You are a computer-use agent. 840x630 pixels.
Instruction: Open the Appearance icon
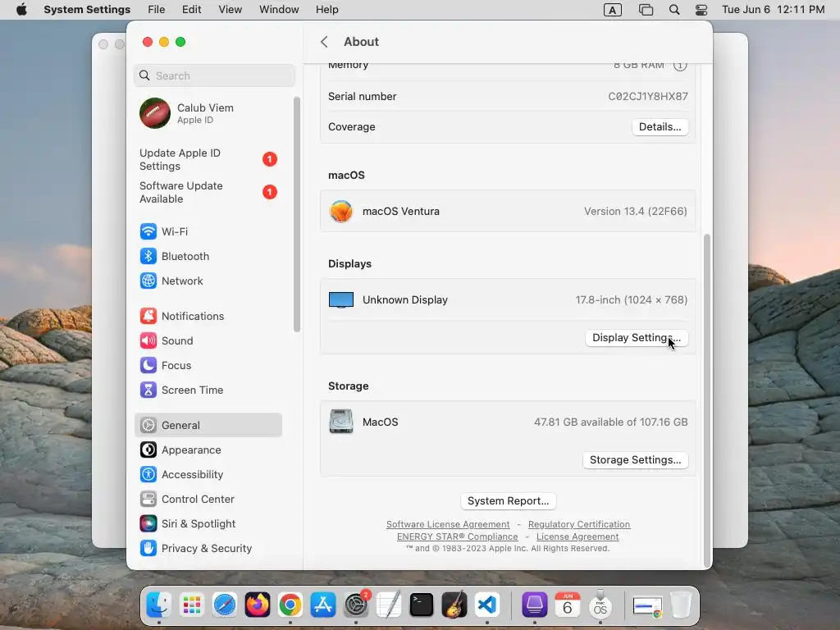[148, 450]
